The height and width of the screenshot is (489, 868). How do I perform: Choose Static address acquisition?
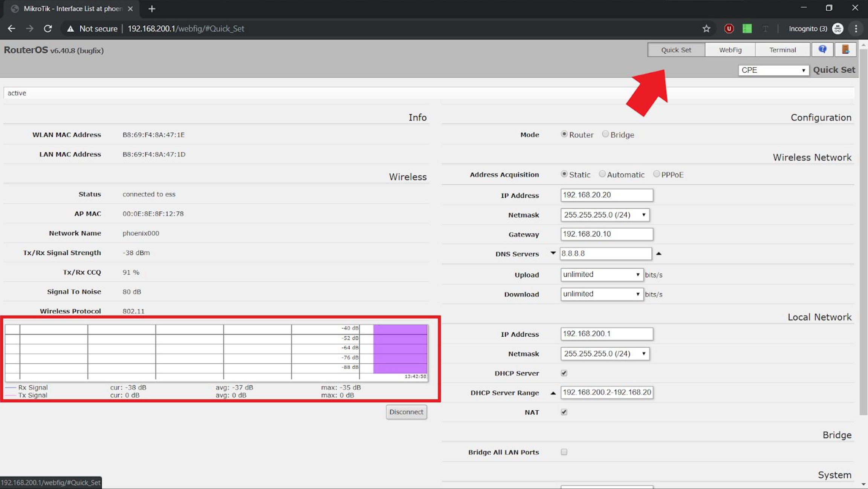click(564, 174)
